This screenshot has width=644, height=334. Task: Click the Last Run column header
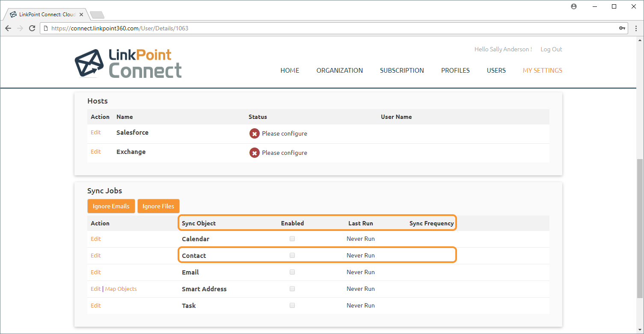pos(361,223)
